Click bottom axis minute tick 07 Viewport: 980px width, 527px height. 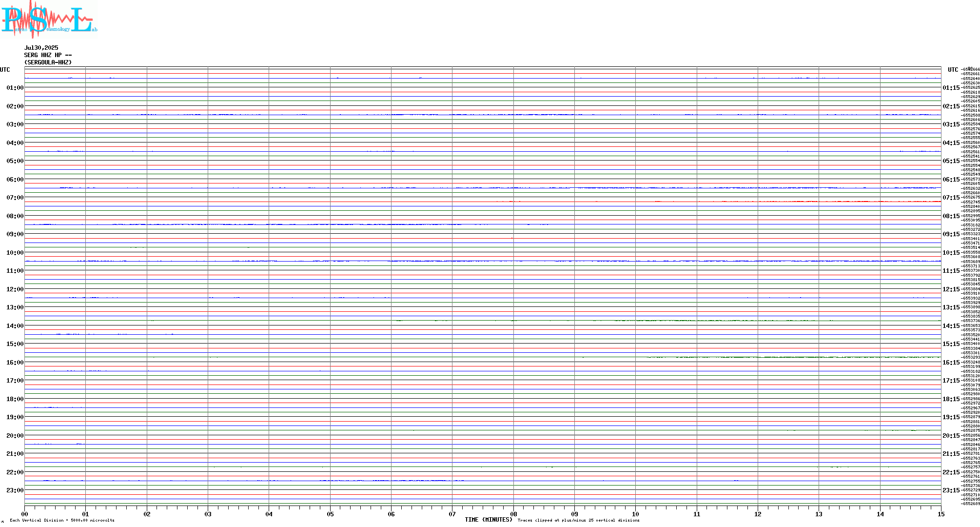(x=452, y=514)
